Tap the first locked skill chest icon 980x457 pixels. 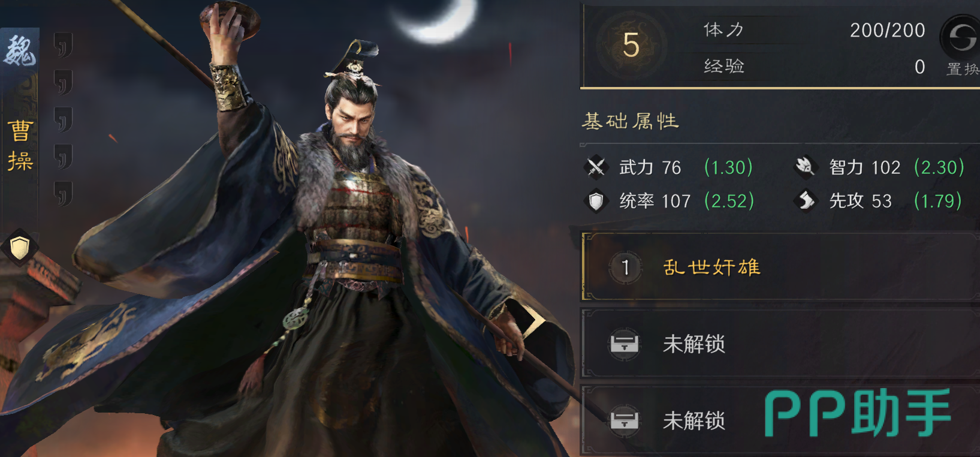[624, 344]
